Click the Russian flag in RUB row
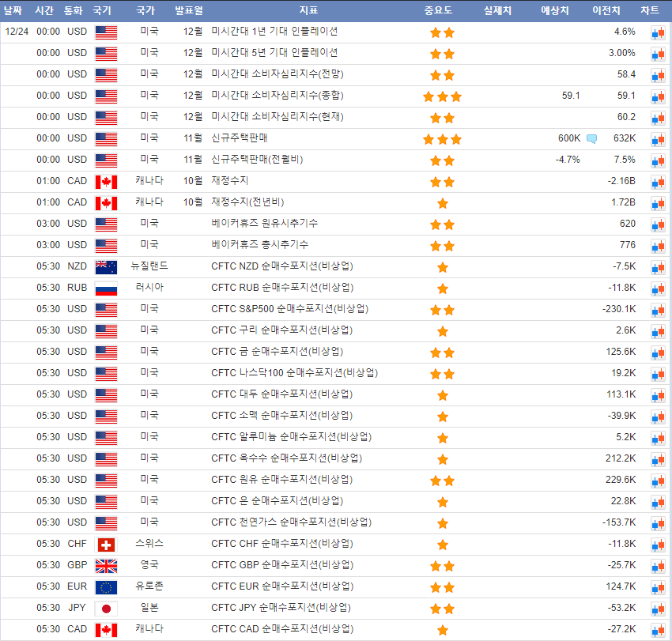The image size is (672, 641). click(x=105, y=288)
